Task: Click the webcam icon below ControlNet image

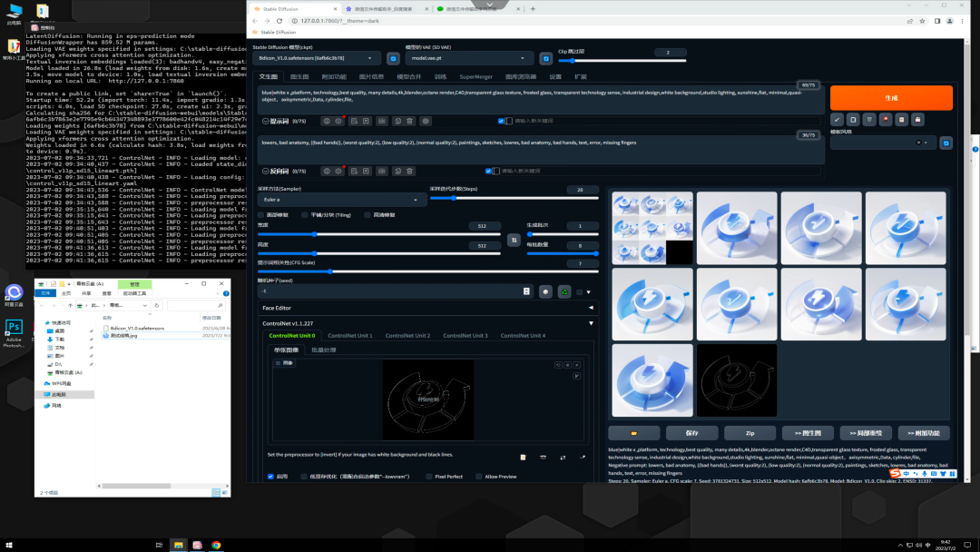Action: pos(544,458)
